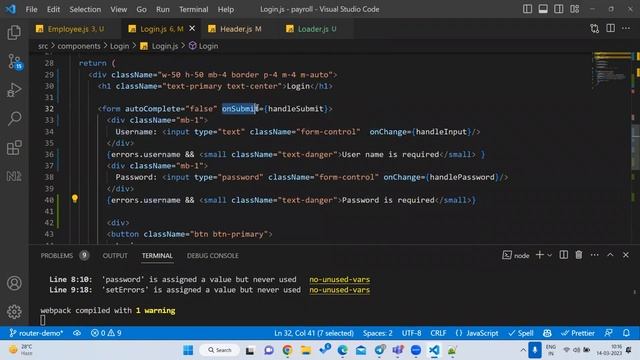
Task: Close the terminal panel
Action: click(x=626, y=255)
